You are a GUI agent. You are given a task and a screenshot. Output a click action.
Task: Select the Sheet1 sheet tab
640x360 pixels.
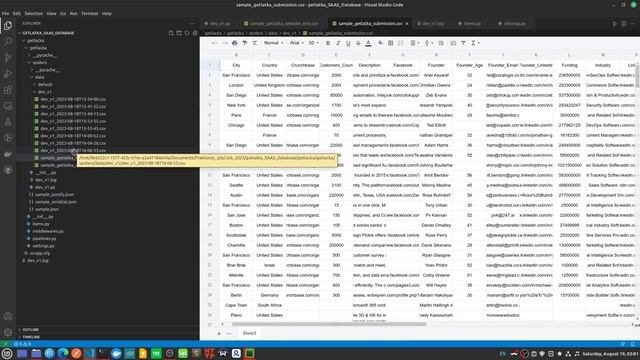click(x=249, y=333)
